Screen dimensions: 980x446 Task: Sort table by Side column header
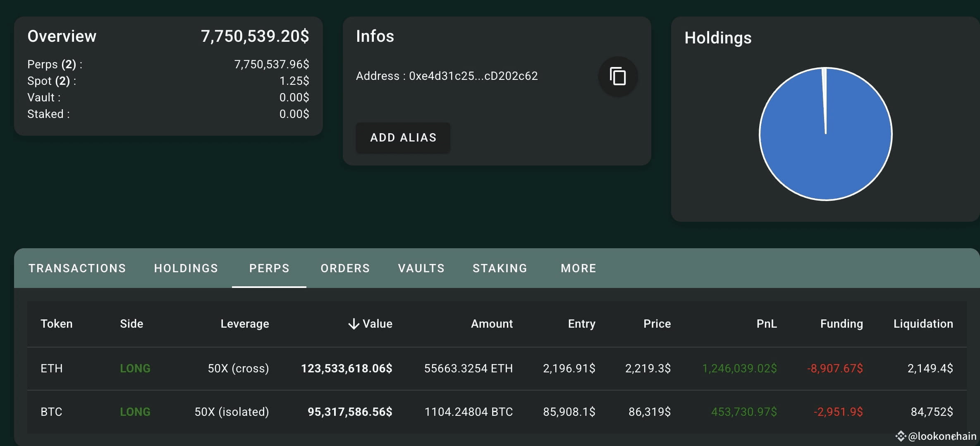(131, 324)
